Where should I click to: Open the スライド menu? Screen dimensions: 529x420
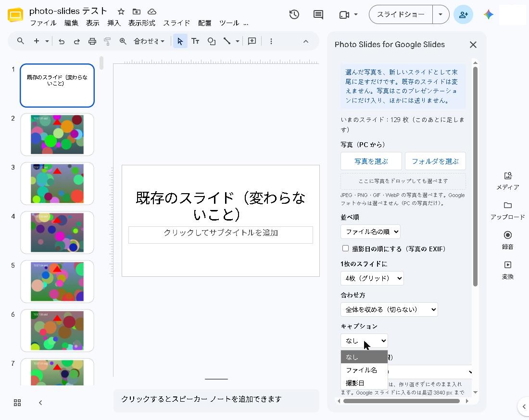tap(176, 23)
